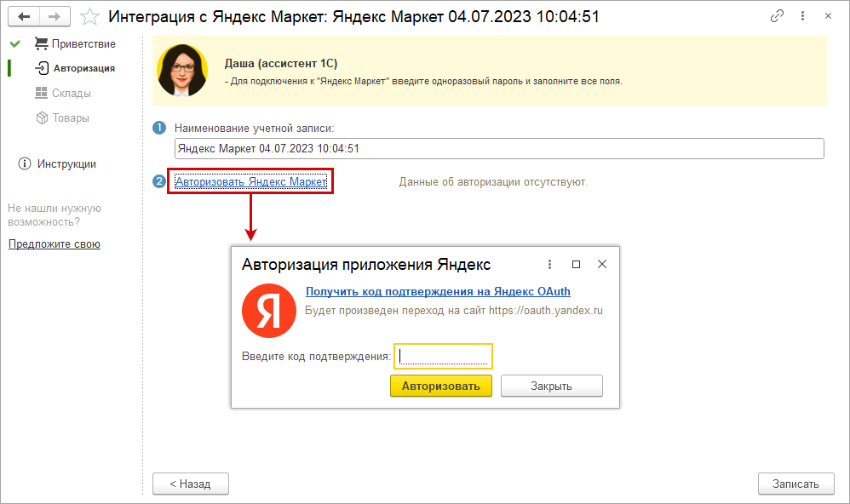
Task: Go back with the left arrow button
Action: coord(24,17)
